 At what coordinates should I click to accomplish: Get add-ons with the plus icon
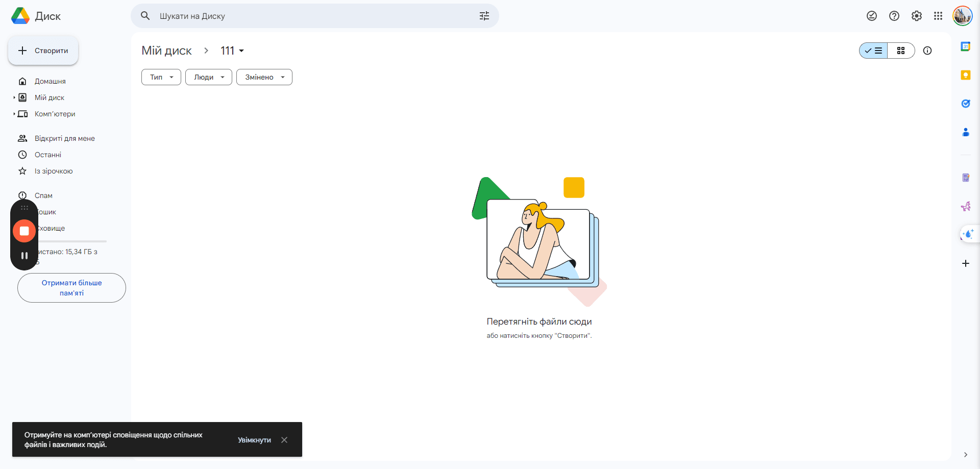(x=966, y=263)
